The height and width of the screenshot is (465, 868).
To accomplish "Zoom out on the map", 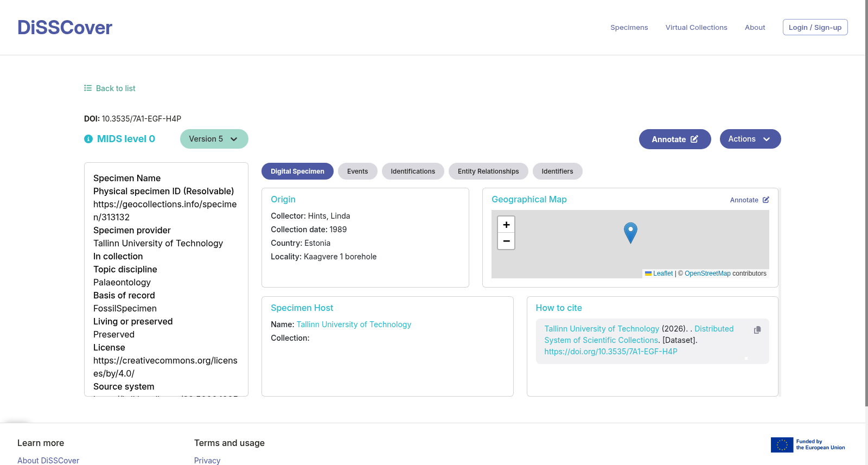I will point(506,241).
